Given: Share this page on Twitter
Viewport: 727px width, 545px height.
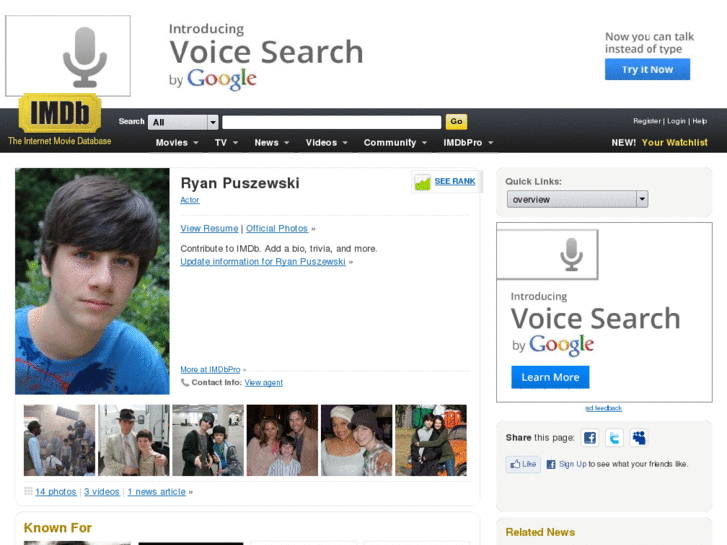Looking at the screenshot, I should click(x=614, y=437).
